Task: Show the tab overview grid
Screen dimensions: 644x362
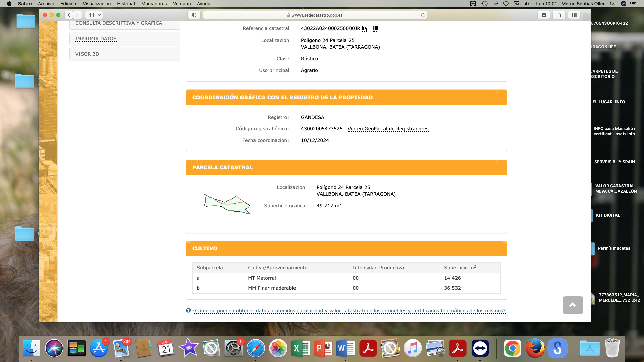Action: click(x=574, y=15)
